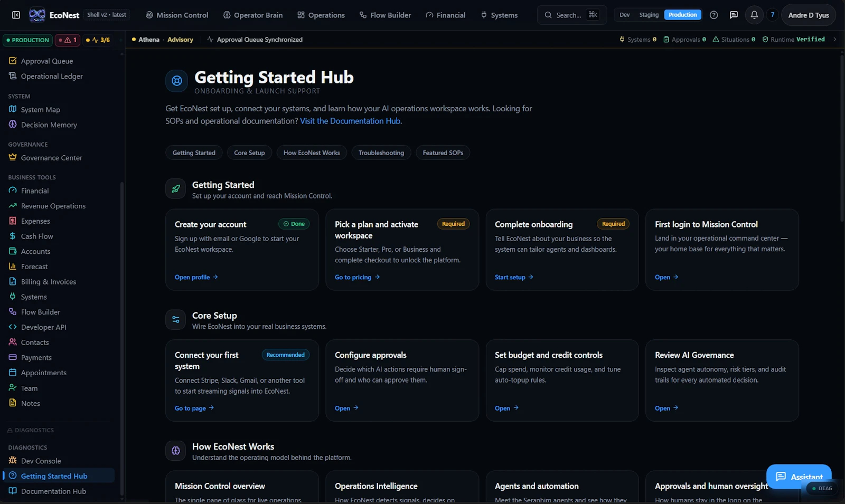This screenshot has width=845, height=504.
Task: Click the Payments card icon
Action: [13, 357]
